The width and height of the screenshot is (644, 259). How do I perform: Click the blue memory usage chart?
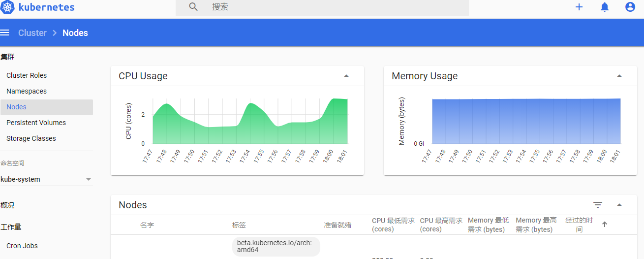click(x=526, y=121)
